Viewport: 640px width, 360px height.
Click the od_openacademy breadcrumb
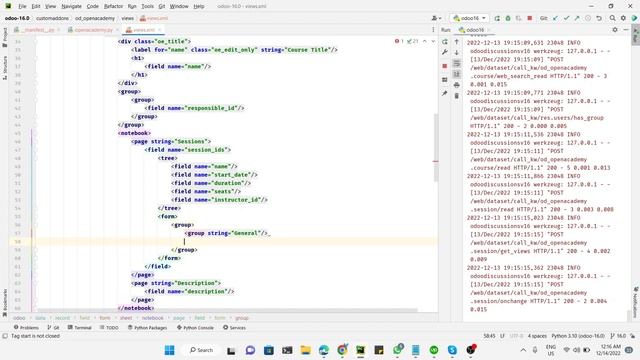click(95, 18)
